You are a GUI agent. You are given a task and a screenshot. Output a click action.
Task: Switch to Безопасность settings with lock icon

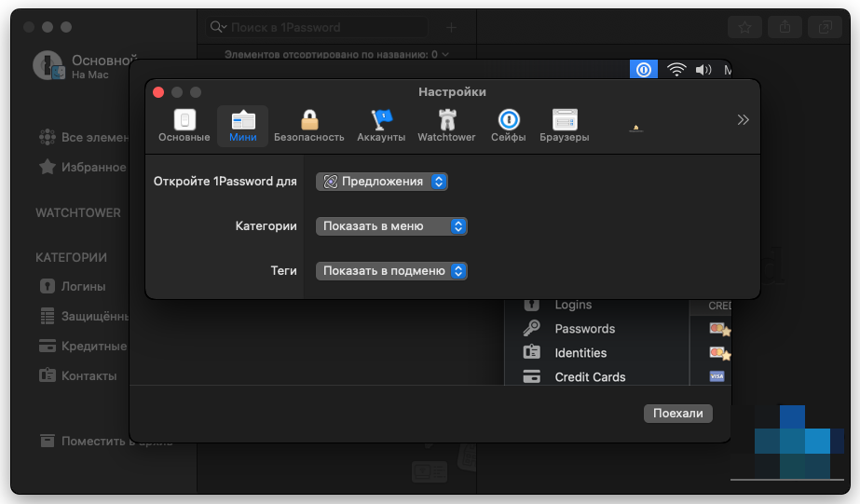309,126
